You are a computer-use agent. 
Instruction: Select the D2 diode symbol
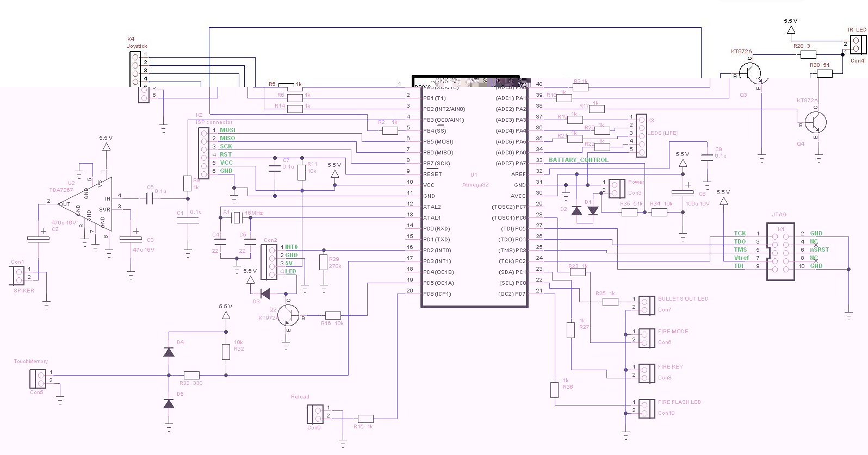tap(576, 210)
